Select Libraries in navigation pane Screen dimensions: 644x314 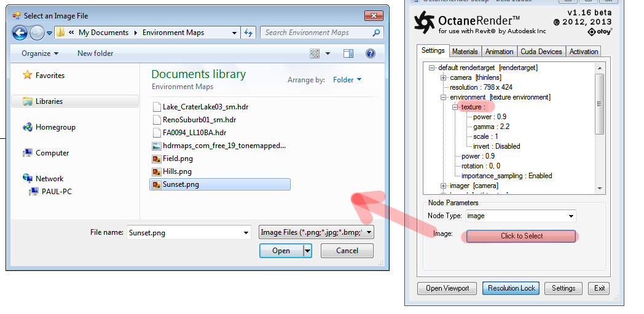point(75,101)
